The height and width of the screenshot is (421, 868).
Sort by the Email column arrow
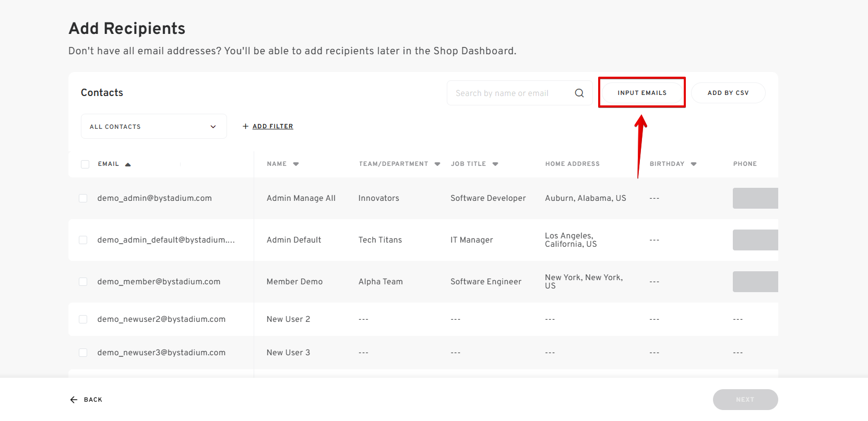tap(128, 164)
